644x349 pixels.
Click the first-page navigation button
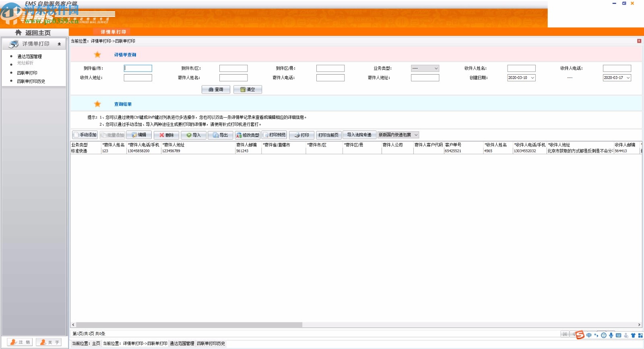pos(565,334)
